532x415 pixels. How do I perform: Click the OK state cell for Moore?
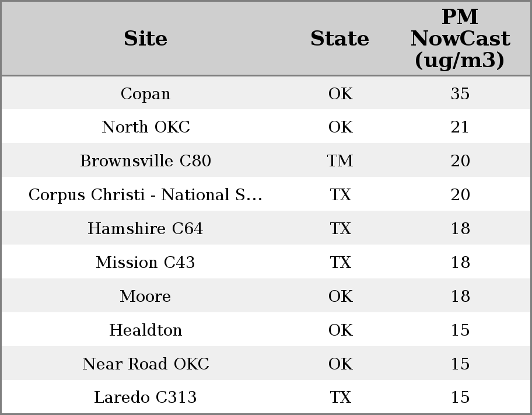click(x=340, y=297)
